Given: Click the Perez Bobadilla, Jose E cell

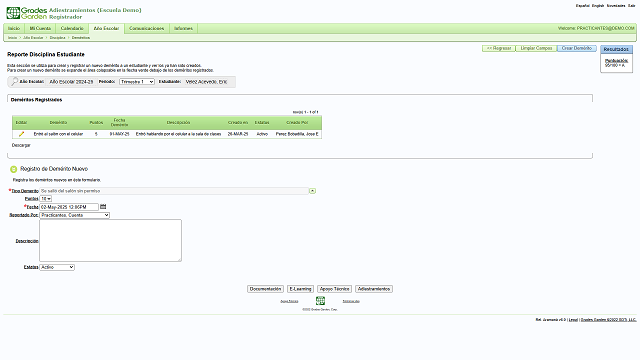Looking at the screenshot, I should [x=297, y=134].
